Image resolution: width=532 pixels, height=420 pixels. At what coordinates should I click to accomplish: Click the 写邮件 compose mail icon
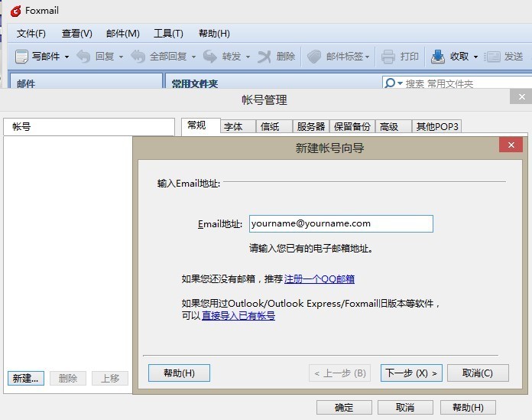[x=21, y=57]
